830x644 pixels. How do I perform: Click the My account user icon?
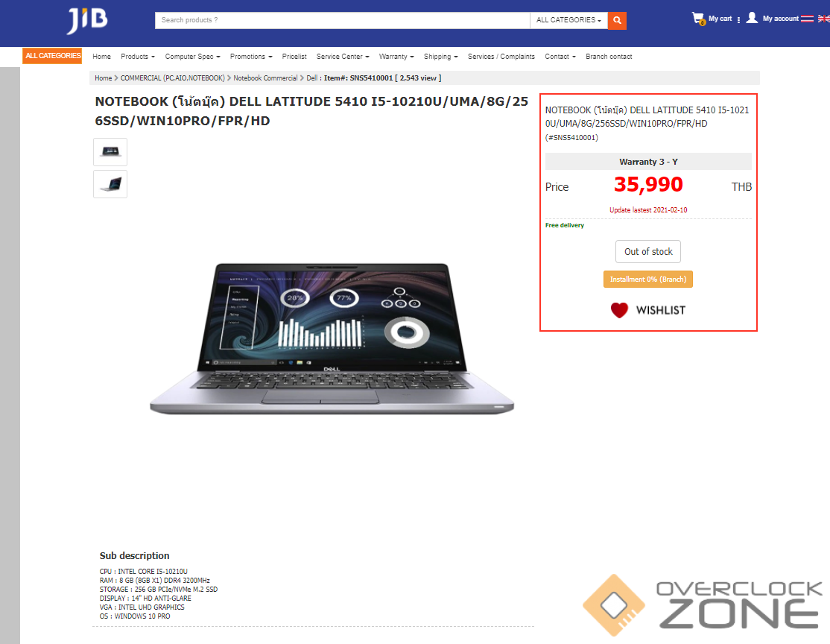(x=752, y=18)
